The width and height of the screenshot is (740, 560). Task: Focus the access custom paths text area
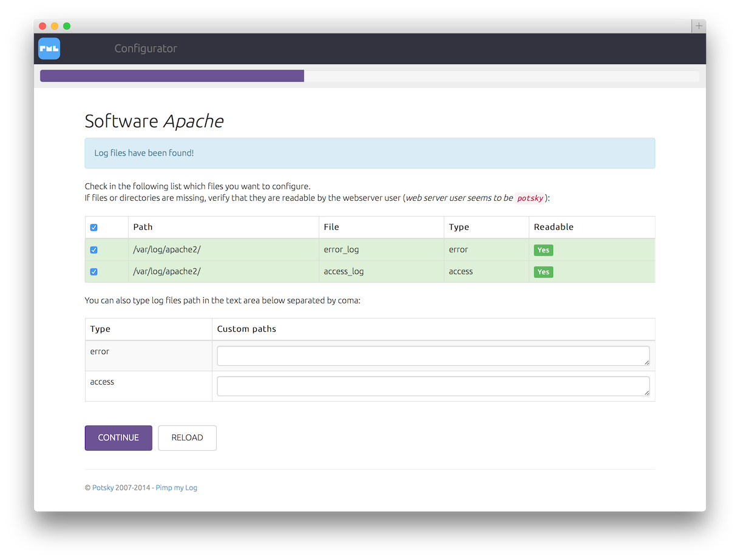click(433, 386)
